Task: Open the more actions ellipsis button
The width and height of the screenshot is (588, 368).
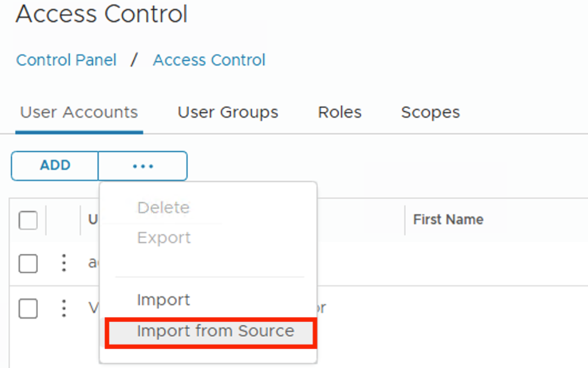Action: (143, 166)
